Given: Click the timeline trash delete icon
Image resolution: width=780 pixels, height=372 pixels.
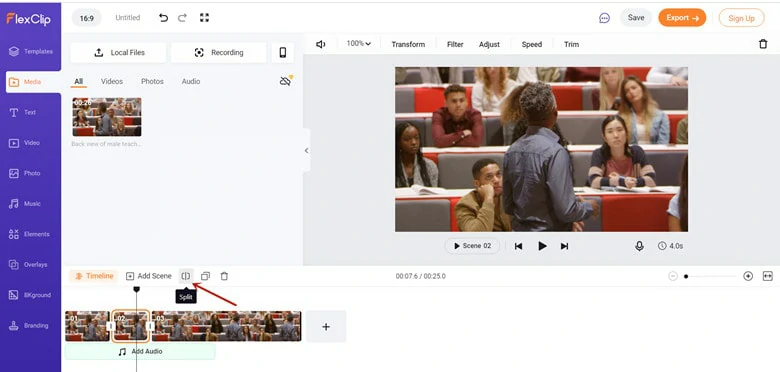Looking at the screenshot, I should tap(224, 276).
